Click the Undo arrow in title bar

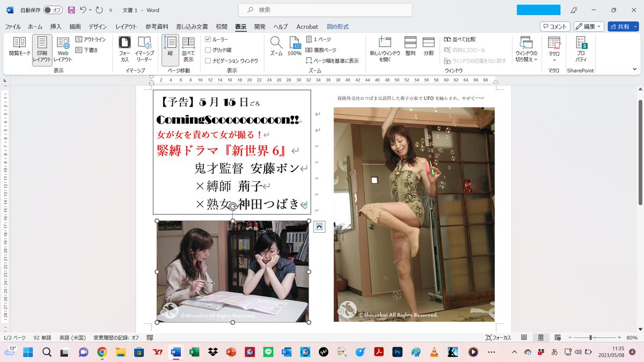(83, 10)
